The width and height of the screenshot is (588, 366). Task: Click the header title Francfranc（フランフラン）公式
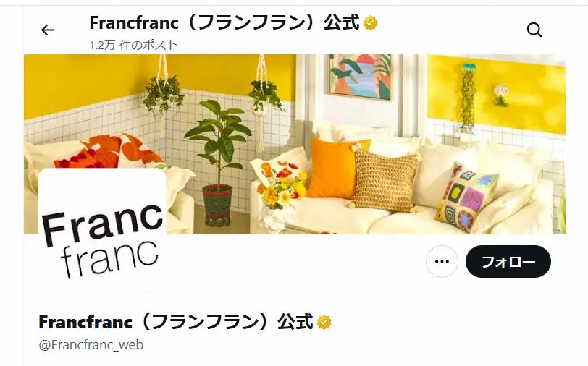point(224,23)
